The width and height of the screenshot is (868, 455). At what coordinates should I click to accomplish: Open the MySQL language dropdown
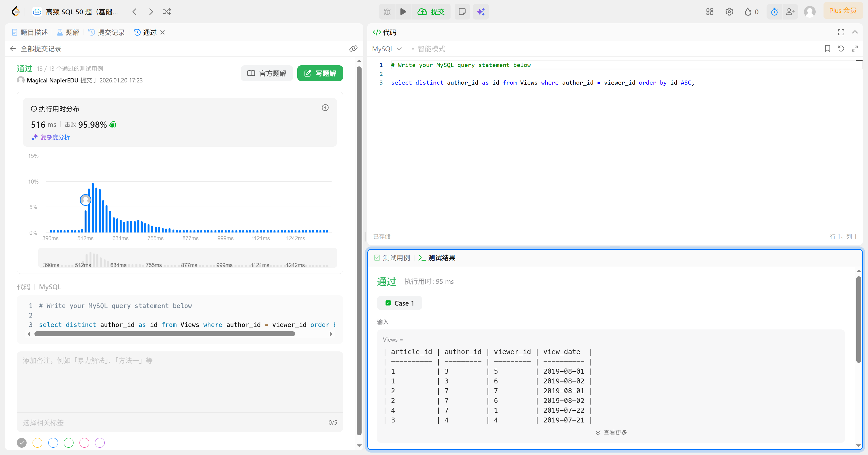(387, 49)
